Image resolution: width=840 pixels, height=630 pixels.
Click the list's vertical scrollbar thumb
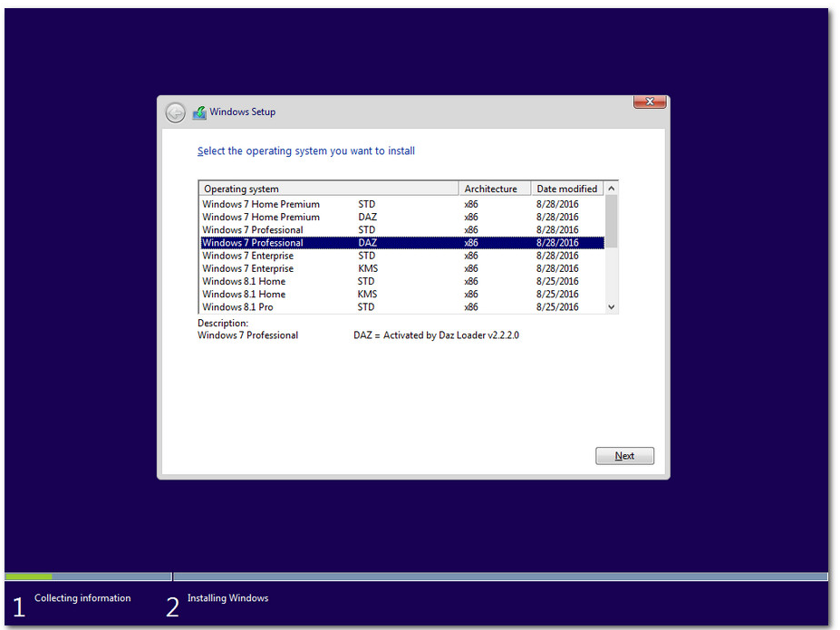point(612,221)
